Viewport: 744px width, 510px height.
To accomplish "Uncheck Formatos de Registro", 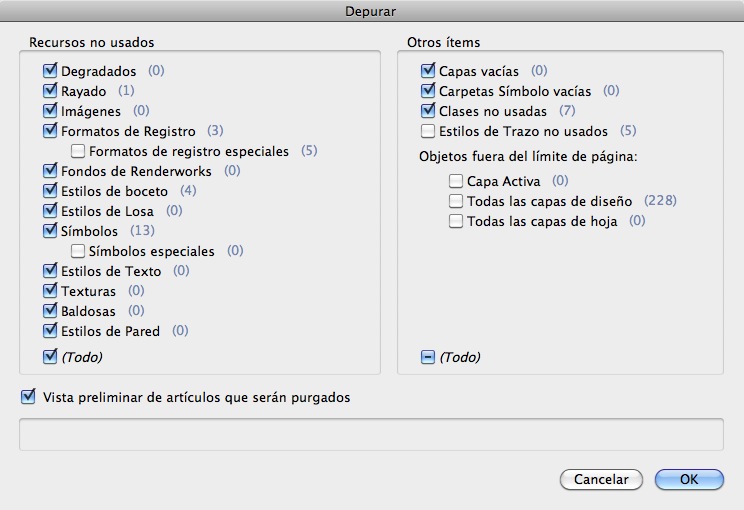I will [x=50, y=131].
